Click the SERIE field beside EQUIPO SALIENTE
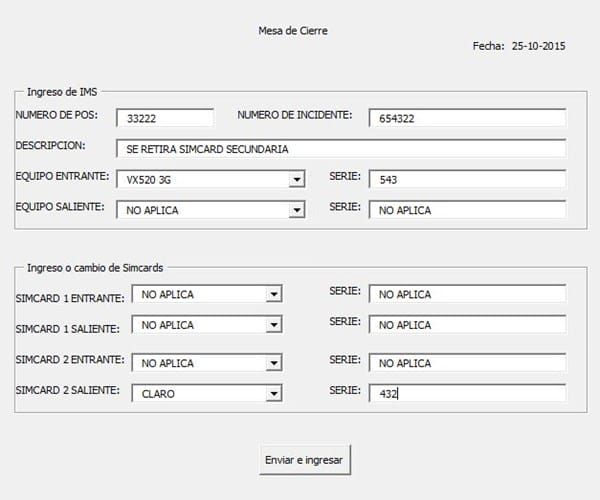This screenshot has height=500, width=600. pyautogui.click(x=466, y=210)
